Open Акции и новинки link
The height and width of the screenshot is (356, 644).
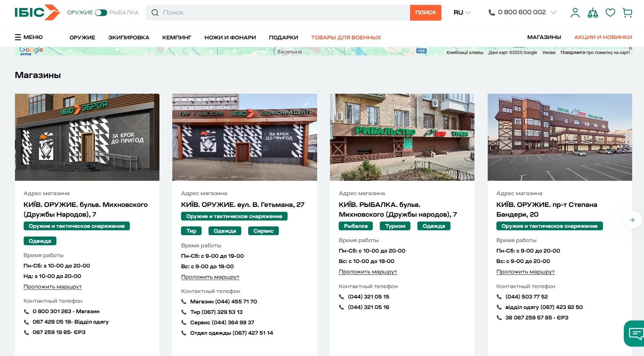click(603, 37)
